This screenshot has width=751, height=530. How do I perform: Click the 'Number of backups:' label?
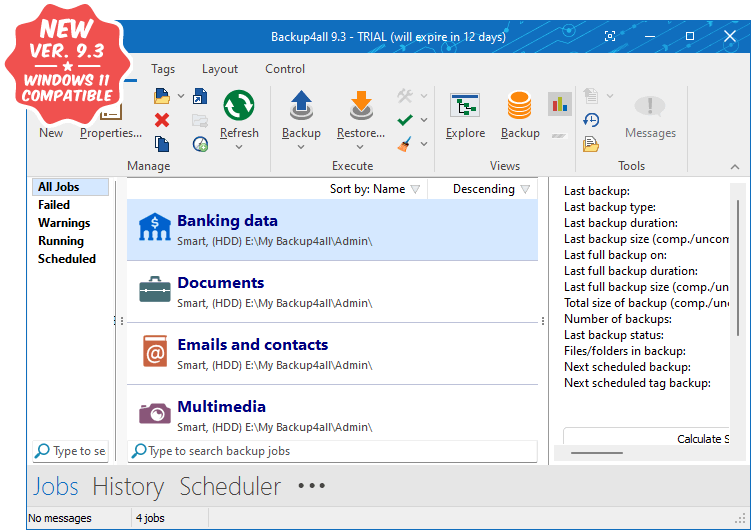[618, 319]
